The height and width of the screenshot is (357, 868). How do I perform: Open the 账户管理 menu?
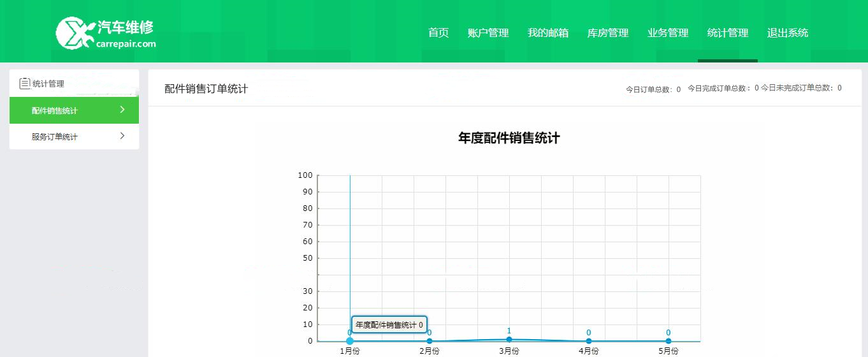tap(488, 33)
